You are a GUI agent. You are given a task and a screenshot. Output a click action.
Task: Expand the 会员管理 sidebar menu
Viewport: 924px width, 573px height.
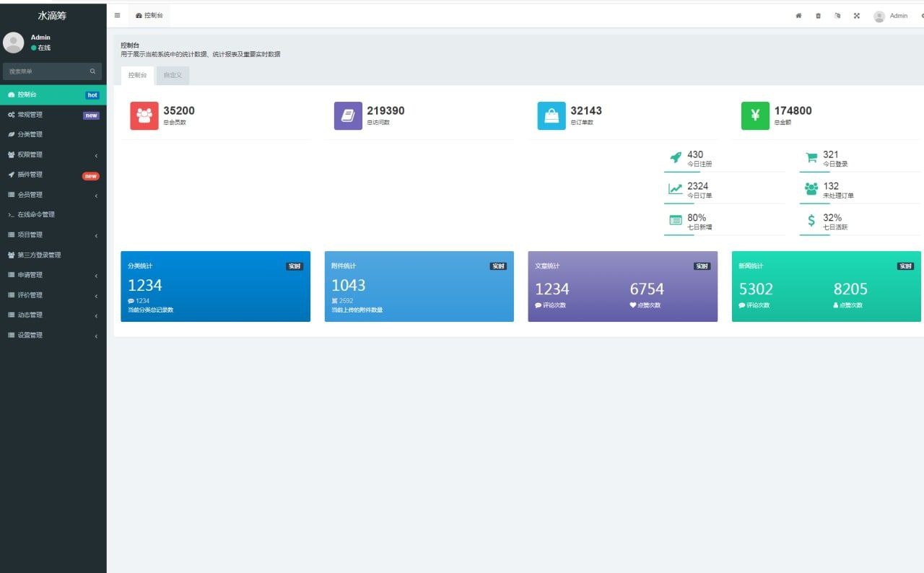coord(53,195)
